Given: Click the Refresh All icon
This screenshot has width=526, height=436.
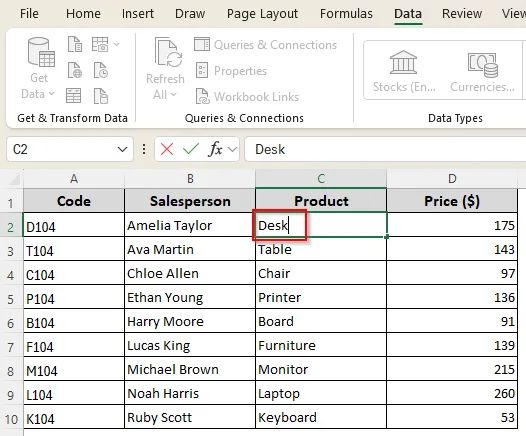Looking at the screenshot, I should coord(168,52).
